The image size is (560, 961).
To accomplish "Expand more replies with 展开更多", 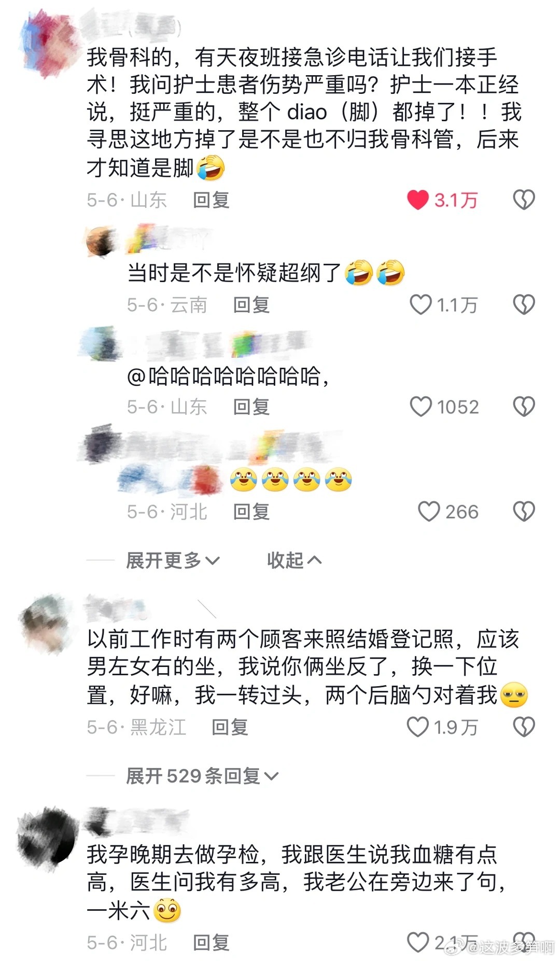I will pyautogui.click(x=173, y=561).
